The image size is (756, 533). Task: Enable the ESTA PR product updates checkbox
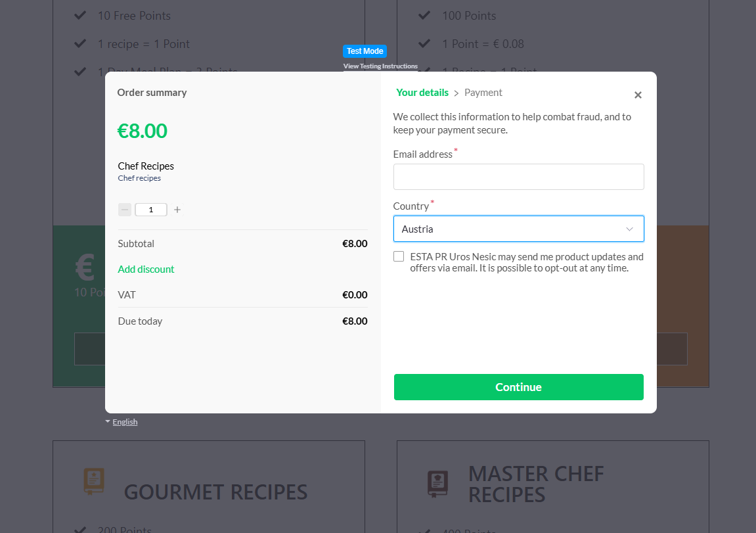pos(399,256)
